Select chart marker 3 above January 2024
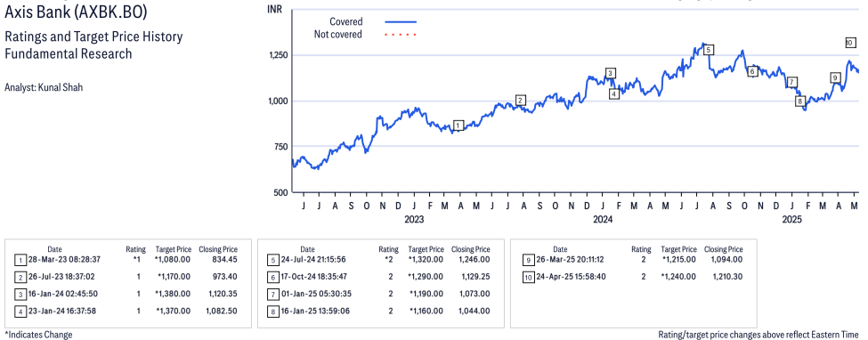 (610, 73)
